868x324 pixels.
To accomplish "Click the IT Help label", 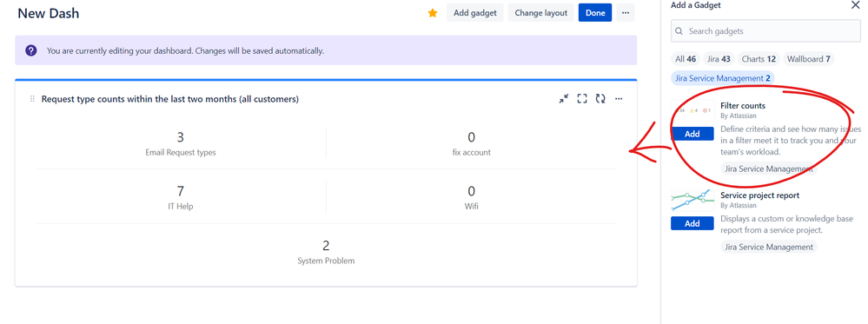I will (x=181, y=207).
